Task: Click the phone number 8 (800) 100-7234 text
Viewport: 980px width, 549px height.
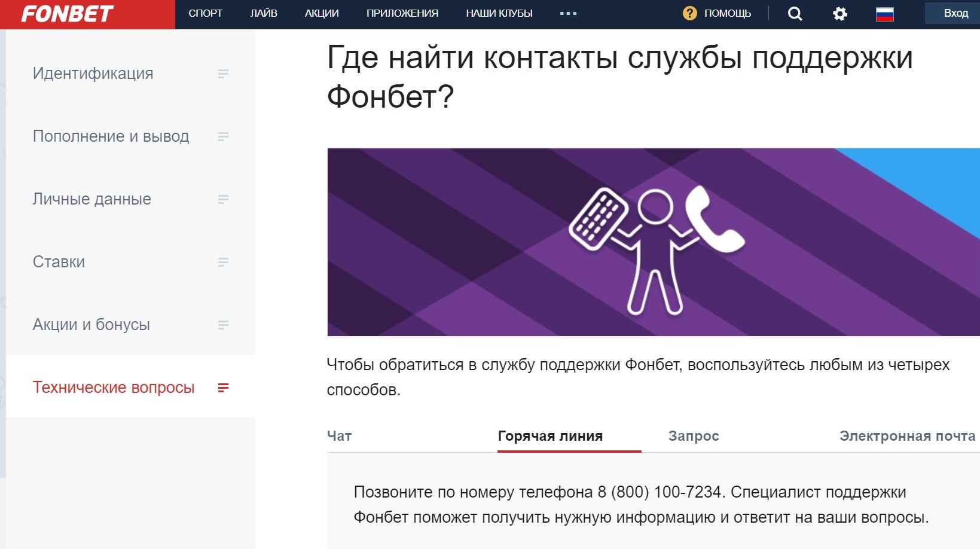Action: pos(660,492)
